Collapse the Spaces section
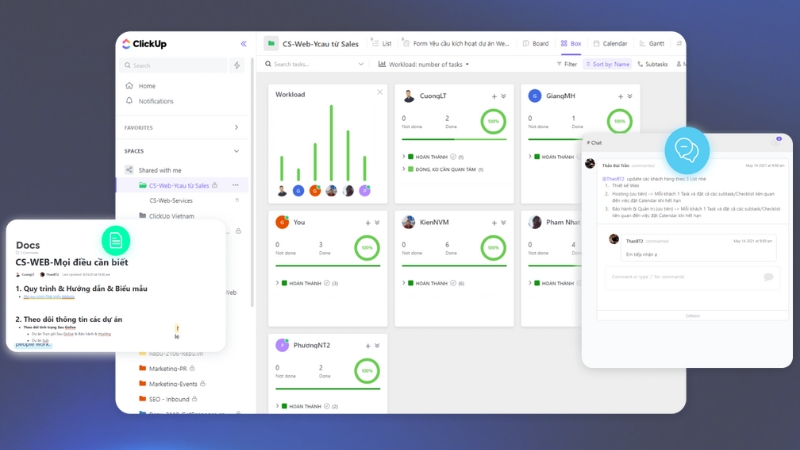 tap(236, 151)
